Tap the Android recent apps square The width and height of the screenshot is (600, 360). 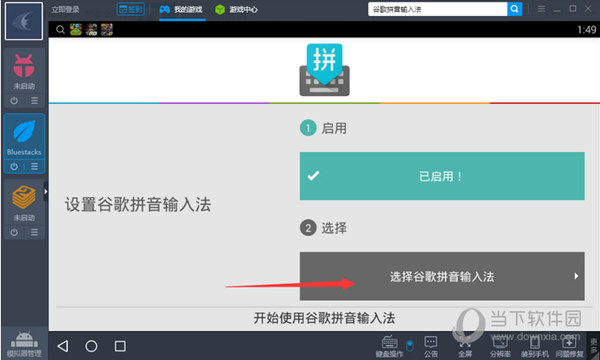tap(120, 346)
